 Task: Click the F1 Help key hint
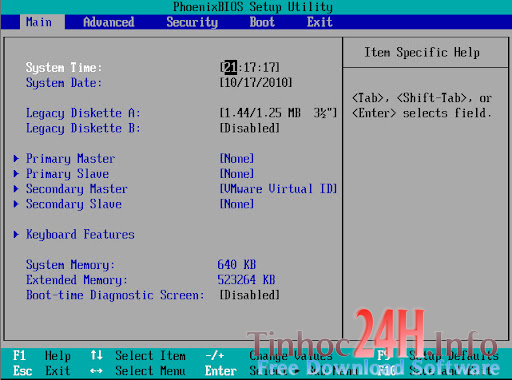[x=42, y=356]
